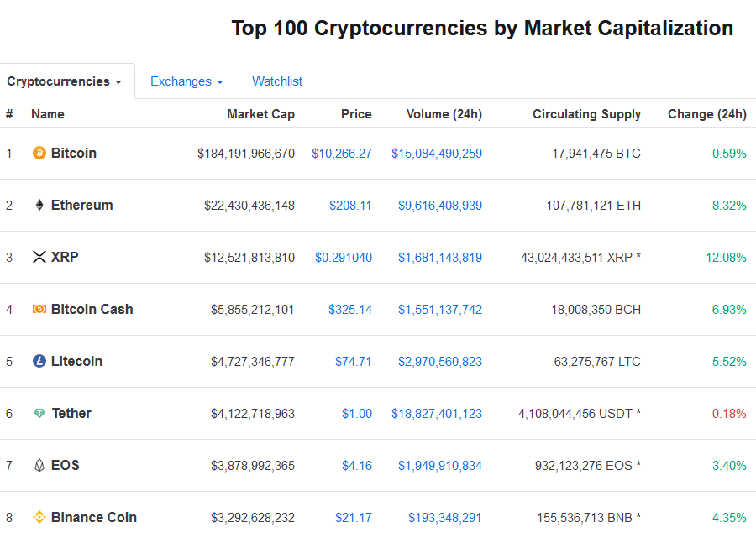Click Bitcoin price $10,266.27

pos(342,154)
